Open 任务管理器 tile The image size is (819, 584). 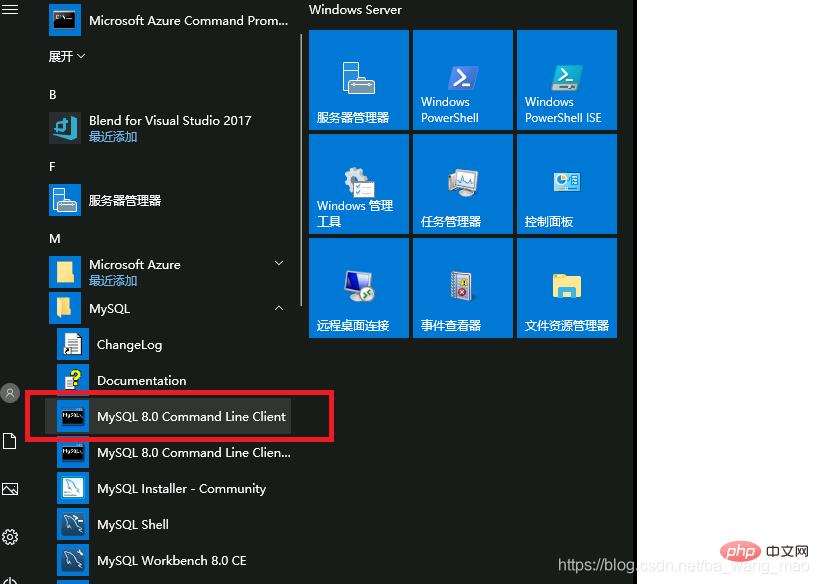coord(463,184)
